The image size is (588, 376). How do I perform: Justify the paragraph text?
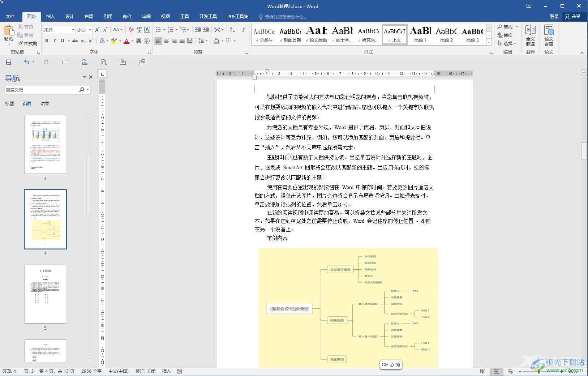point(182,41)
